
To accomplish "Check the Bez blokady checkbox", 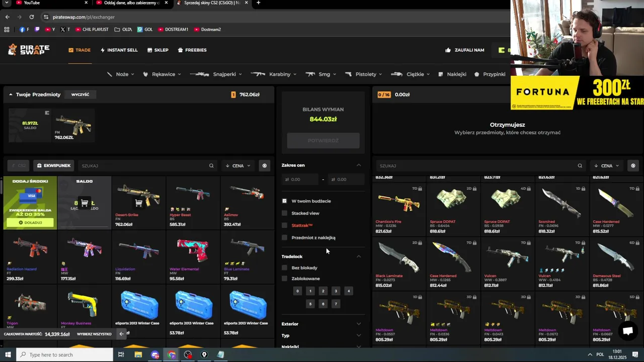I will click(284, 267).
